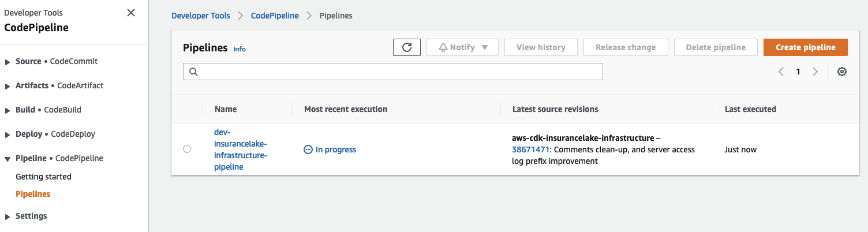Open pipeline table settings gear
868x232 pixels.
pyautogui.click(x=842, y=72)
